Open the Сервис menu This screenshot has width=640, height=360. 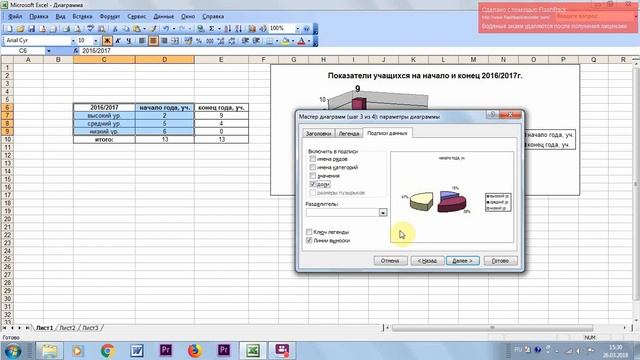(136, 17)
